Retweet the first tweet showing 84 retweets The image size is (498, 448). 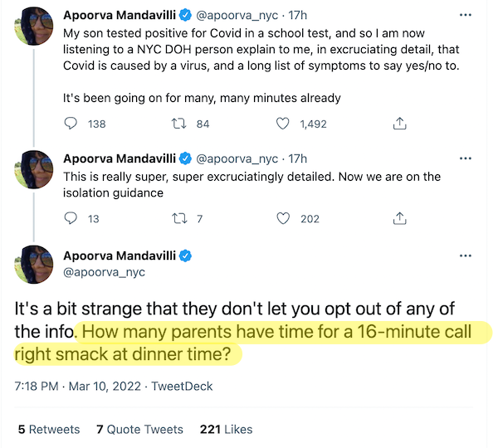click(178, 124)
